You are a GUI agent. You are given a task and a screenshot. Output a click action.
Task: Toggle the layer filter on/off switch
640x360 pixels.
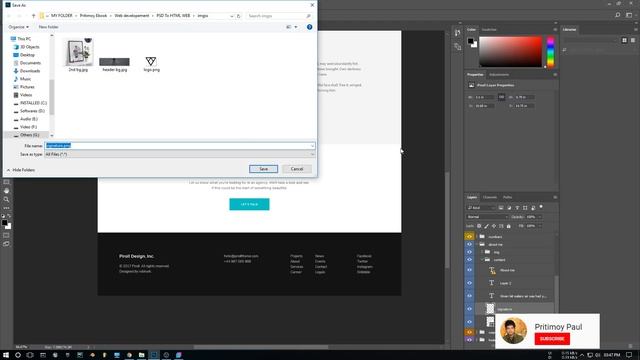tap(541, 207)
